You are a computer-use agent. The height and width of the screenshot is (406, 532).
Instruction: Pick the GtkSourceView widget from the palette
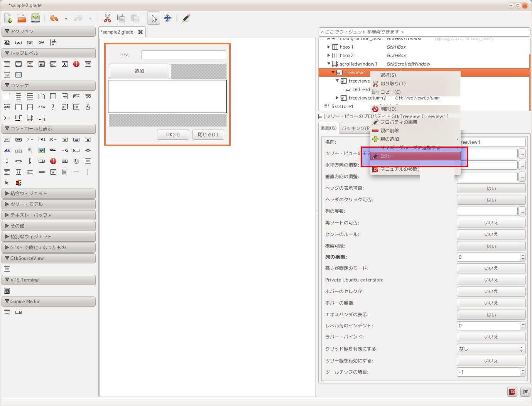click(7, 269)
